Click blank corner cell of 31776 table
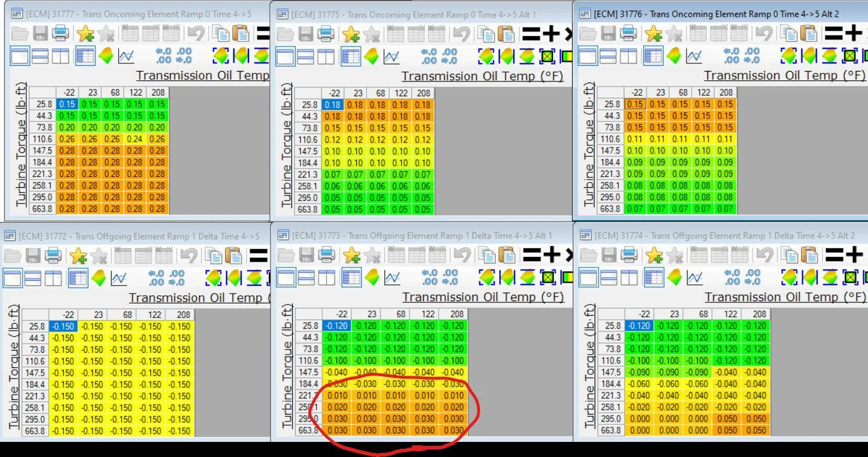The height and width of the screenshot is (457, 868). point(610,92)
